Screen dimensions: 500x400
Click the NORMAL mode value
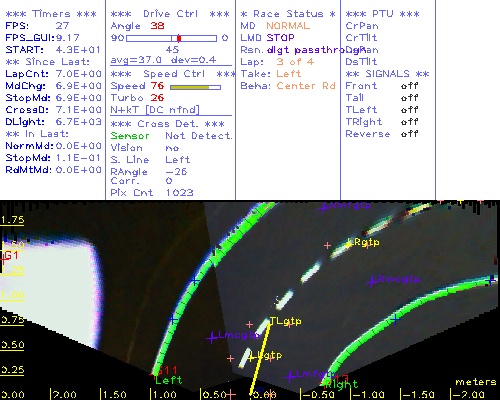click(x=288, y=26)
